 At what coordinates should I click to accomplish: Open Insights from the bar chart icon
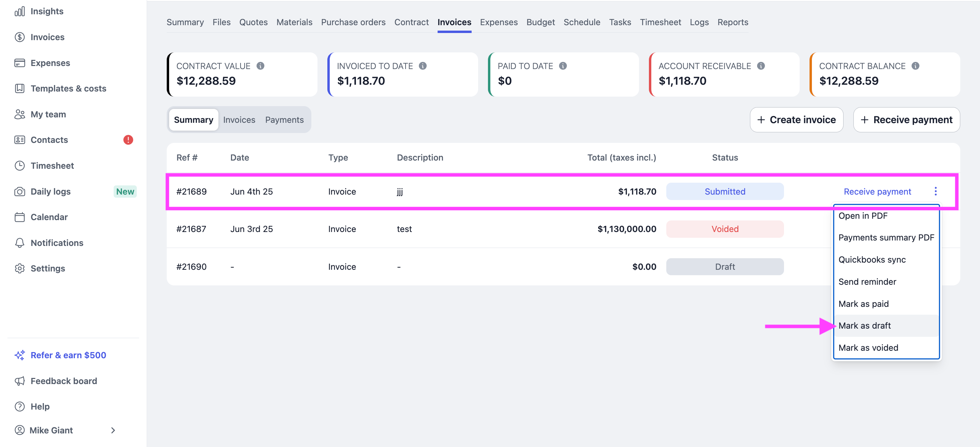[x=19, y=12]
